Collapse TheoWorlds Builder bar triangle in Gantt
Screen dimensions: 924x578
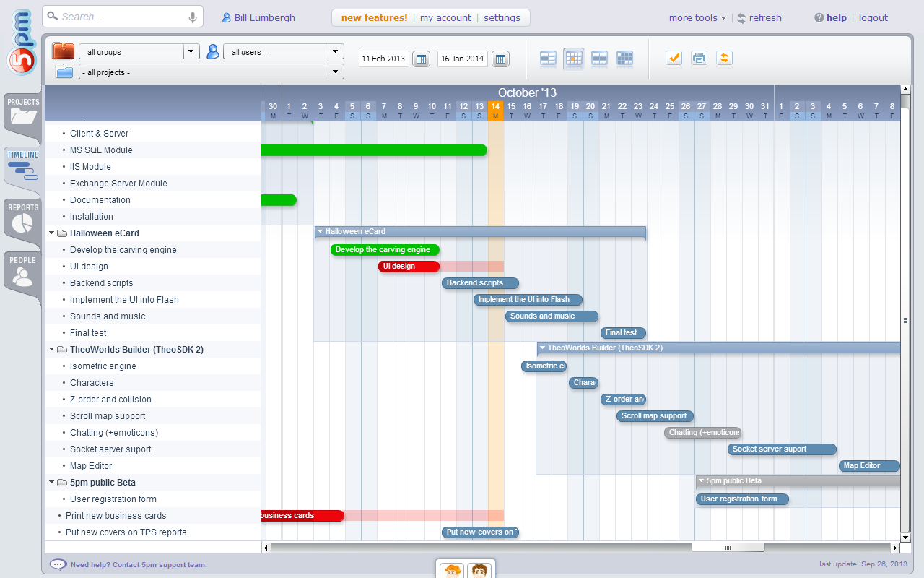[x=542, y=348]
